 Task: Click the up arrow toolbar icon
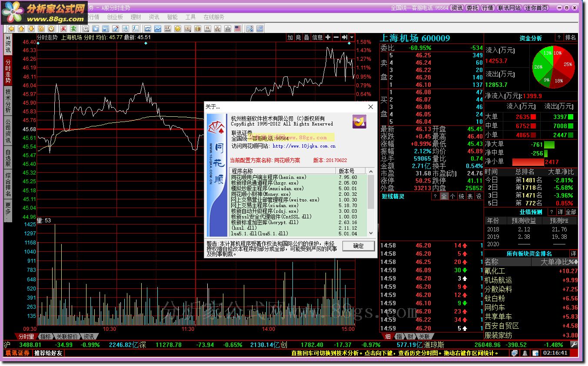pyautogui.click(x=21, y=29)
